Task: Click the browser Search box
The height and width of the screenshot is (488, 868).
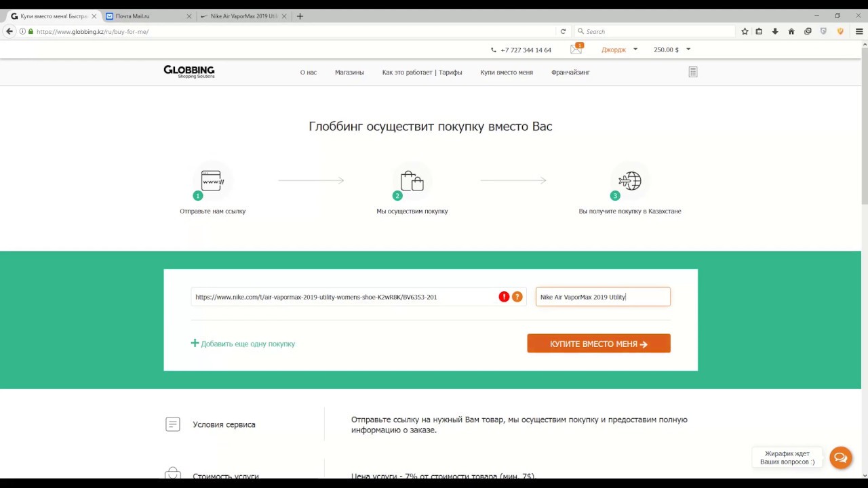Action: 654,31
